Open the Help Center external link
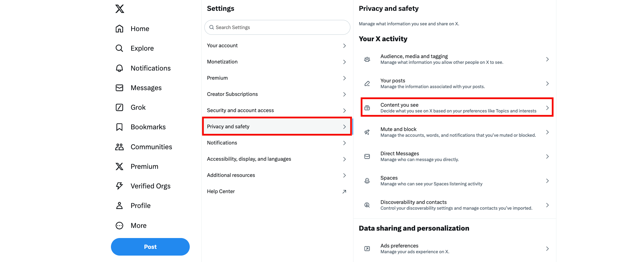The width and height of the screenshot is (644, 262). (x=344, y=191)
